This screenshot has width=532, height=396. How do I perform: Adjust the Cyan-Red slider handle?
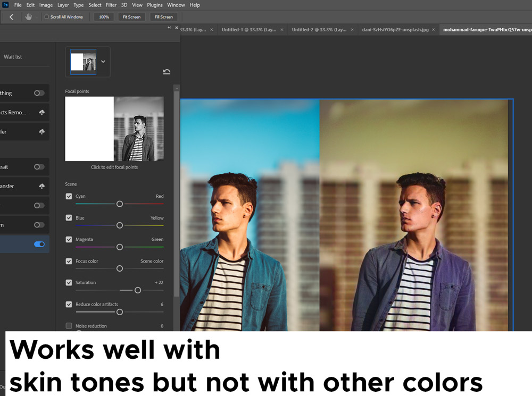tap(119, 204)
